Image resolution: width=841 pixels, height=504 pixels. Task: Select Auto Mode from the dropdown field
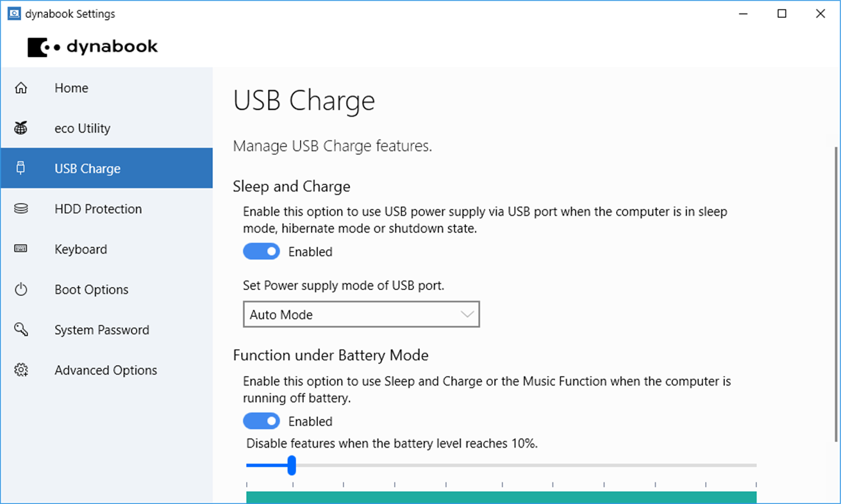(x=361, y=314)
